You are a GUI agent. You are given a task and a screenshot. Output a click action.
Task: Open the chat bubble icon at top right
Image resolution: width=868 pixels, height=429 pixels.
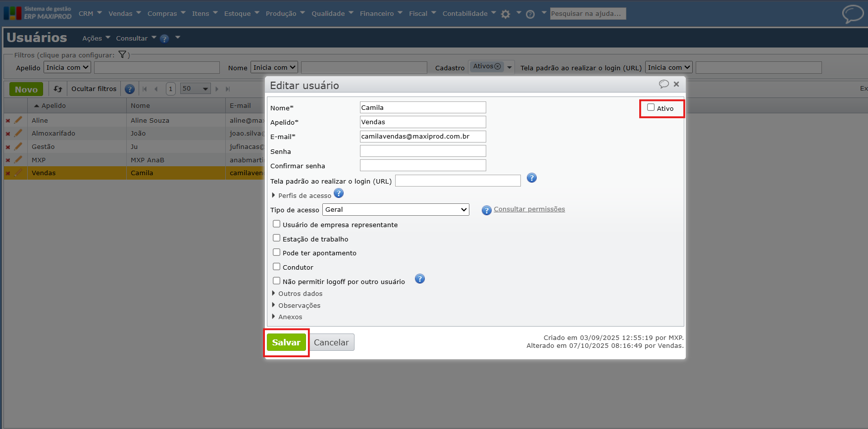click(853, 14)
